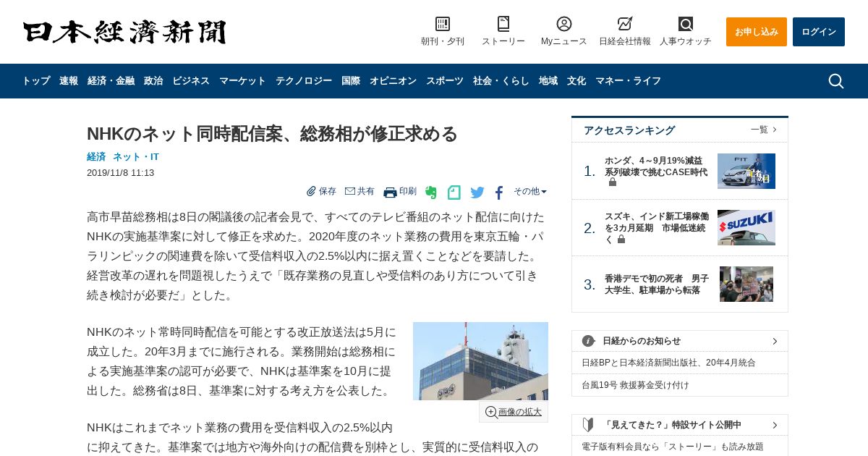The height and width of the screenshot is (456, 868).
Task: Open 経済・金融 navigation item
Action: 111,81
